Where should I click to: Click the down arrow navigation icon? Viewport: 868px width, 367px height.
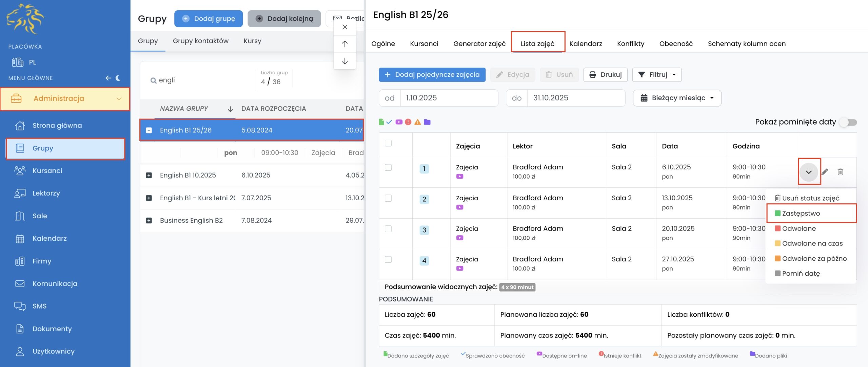[344, 61]
